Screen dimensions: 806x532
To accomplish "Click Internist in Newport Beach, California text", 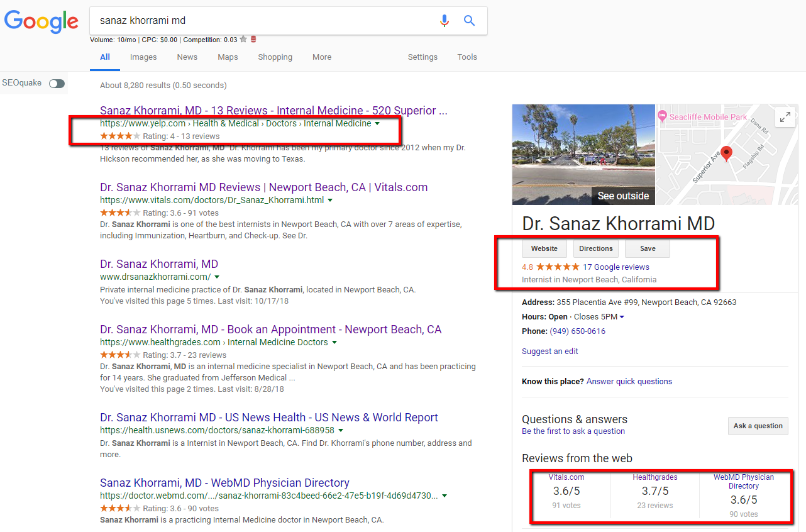I will pos(589,280).
